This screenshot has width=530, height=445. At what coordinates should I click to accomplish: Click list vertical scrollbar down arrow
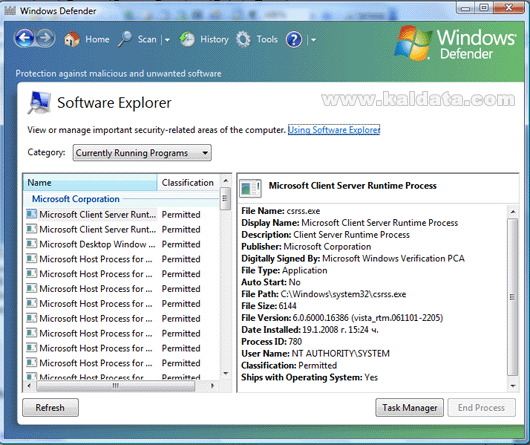pos(225,373)
